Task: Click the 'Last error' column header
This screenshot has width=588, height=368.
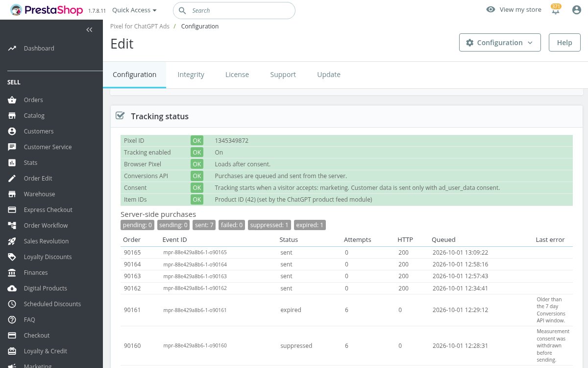Action: pyautogui.click(x=550, y=240)
